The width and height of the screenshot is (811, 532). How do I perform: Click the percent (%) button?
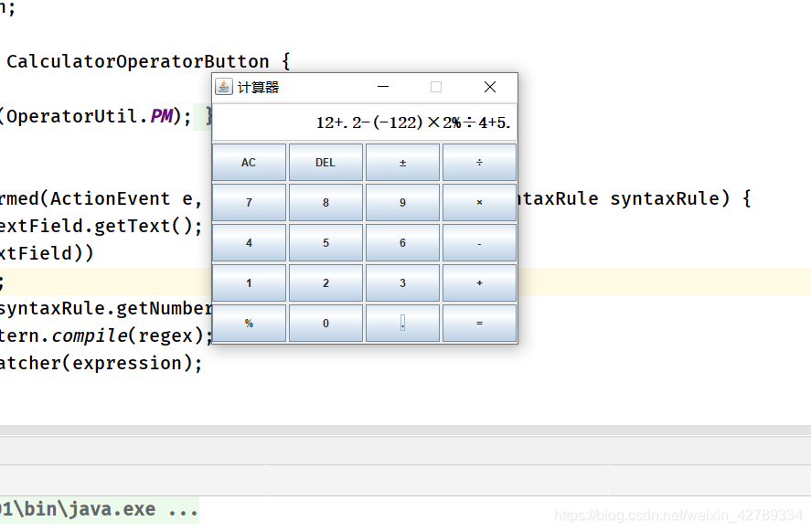[x=249, y=323]
